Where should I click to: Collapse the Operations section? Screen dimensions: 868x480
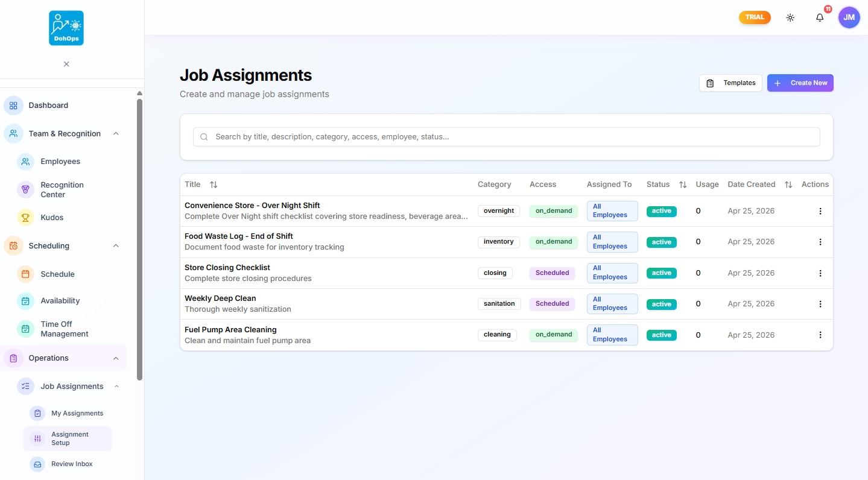tap(116, 358)
